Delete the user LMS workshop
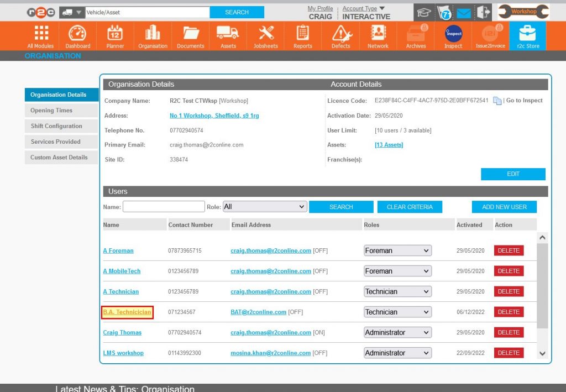Image resolution: width=566 pixels, height=392 pixels. tap(508, 352)
